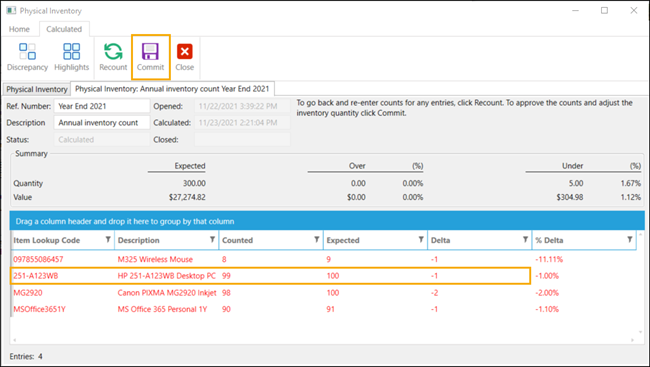The width and height of the screenshot is (650, 367).
Task: Select the Calculated ribbon tab
Action: [x=64, y=29]
